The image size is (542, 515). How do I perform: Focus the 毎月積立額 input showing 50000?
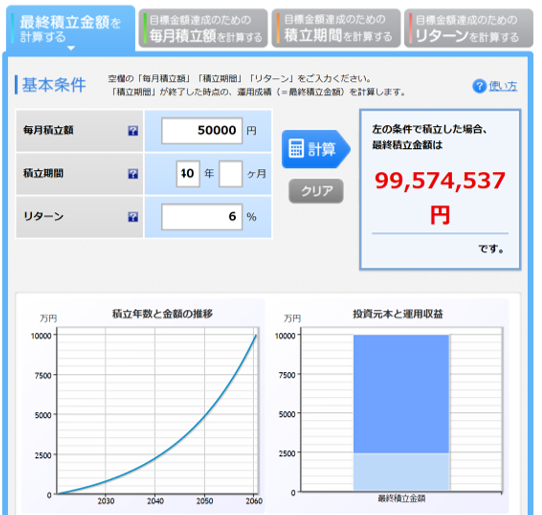(x=202, y=131)
